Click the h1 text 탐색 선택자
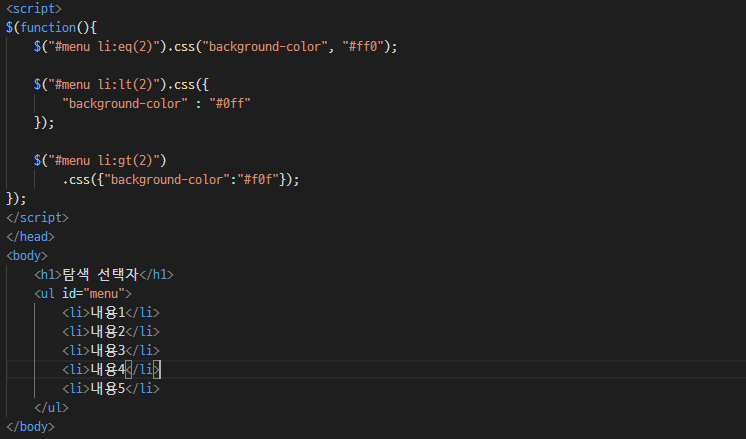746x439 pixels. coord(100,274)
